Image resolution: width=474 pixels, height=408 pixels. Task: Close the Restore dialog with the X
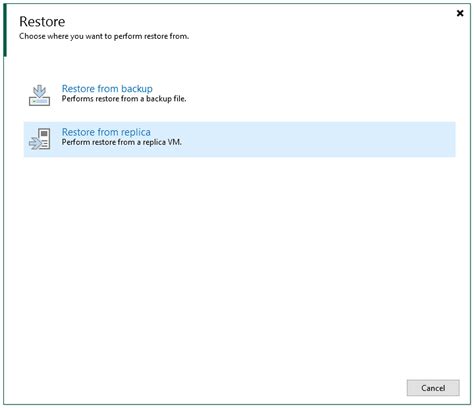(x=460, y=13)
